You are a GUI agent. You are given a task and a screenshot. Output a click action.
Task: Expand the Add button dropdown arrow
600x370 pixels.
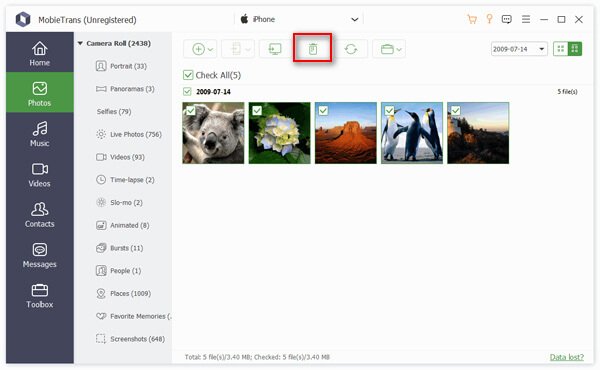tap(210, 49)
